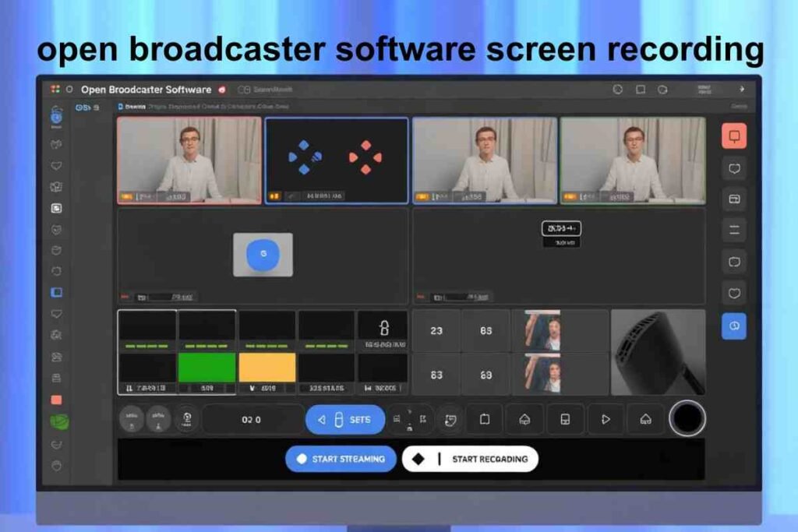
Task: Click the orange badge in the blue-bordered preview
Action: 274,196
